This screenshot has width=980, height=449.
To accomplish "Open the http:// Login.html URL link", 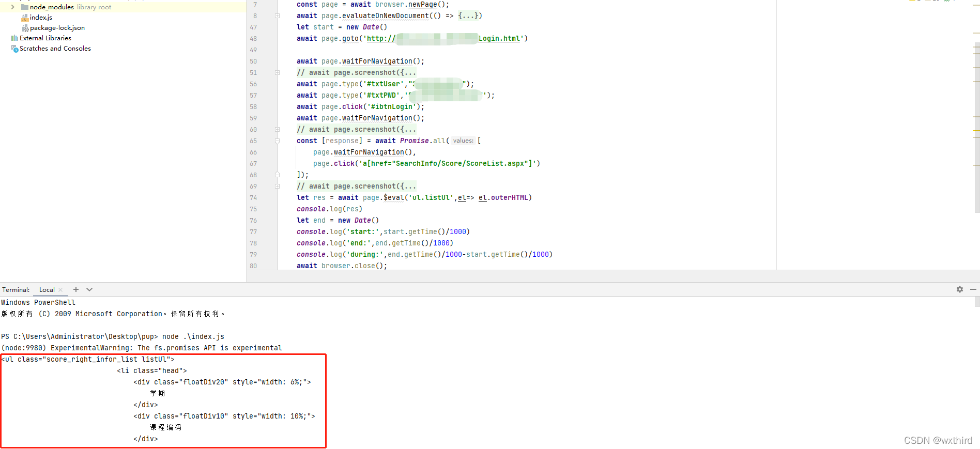I will tap(443, 39).
